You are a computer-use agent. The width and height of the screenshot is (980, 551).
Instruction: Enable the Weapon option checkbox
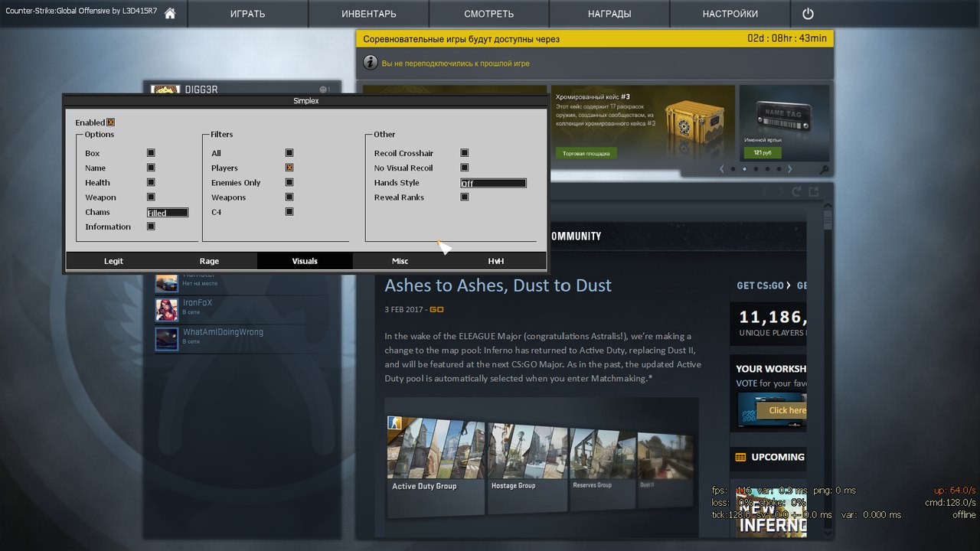click(151, 197)
